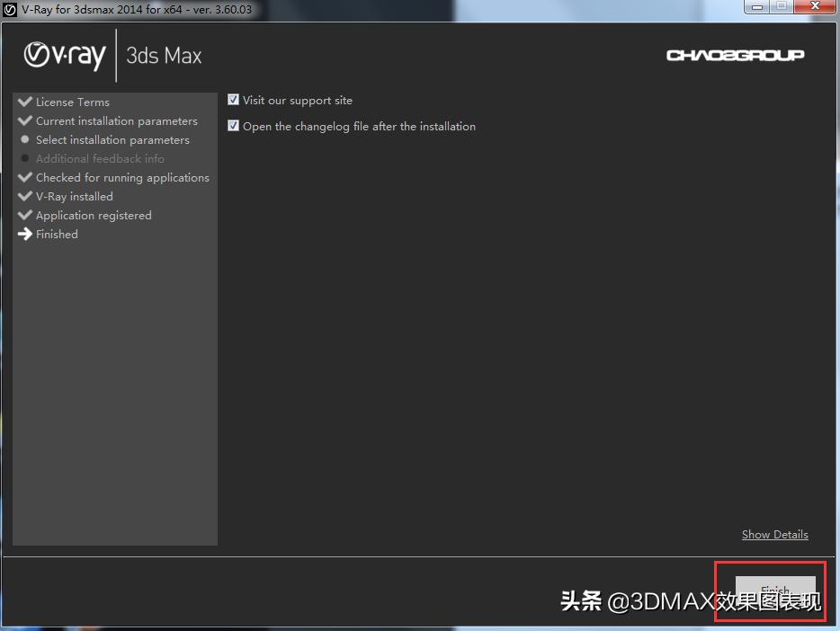Select the Application registered step

tap(94, 215)
